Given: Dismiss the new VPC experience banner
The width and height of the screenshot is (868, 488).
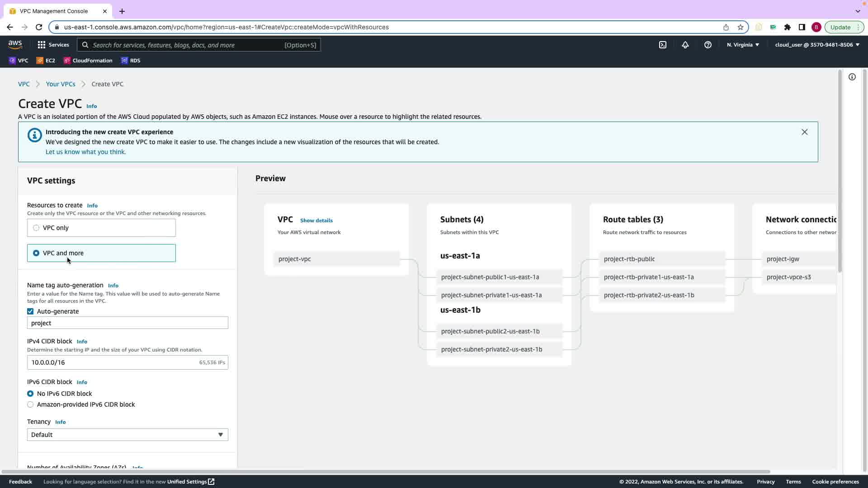Looking at the screenshot, I should 804,132.
